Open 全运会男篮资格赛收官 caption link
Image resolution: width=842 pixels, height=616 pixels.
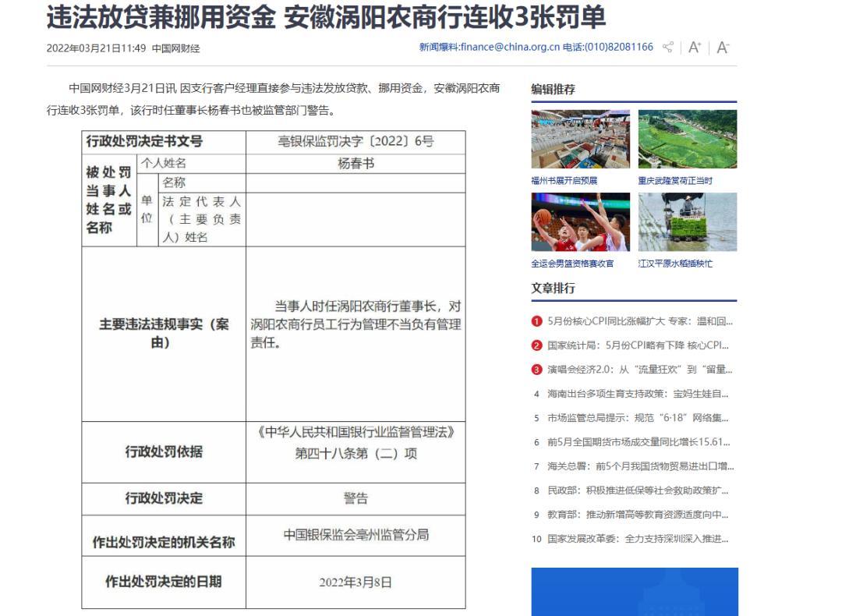[572, 263]
